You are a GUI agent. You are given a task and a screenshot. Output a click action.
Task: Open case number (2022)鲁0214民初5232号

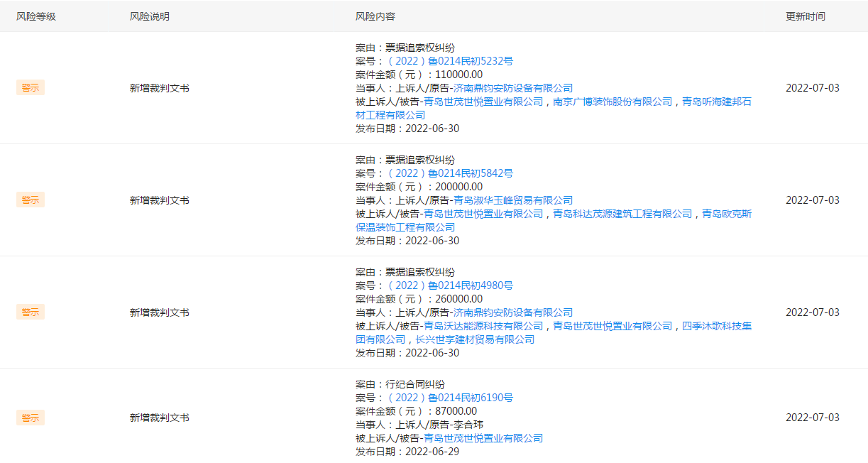point(451,61)
